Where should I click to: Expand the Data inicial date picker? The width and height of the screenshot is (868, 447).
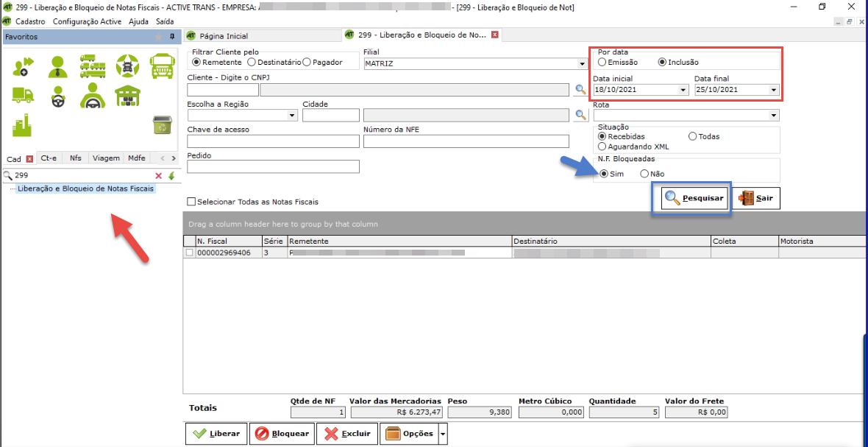683,90
